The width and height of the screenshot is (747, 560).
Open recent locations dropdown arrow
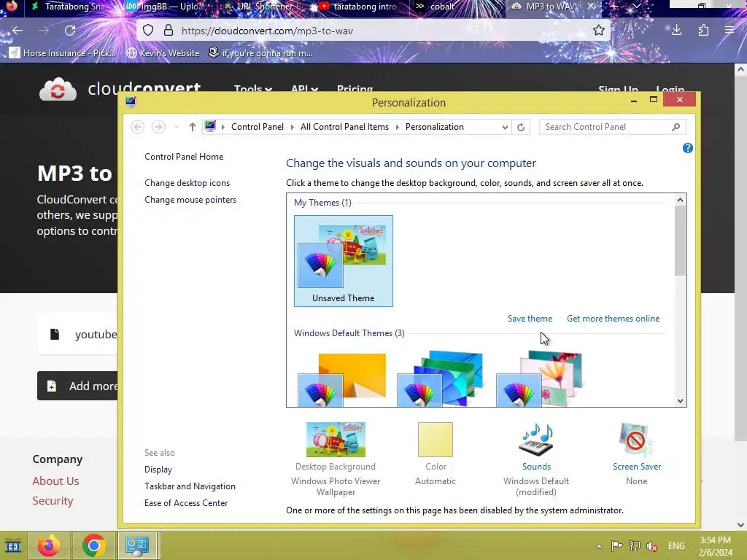[176, 127]
